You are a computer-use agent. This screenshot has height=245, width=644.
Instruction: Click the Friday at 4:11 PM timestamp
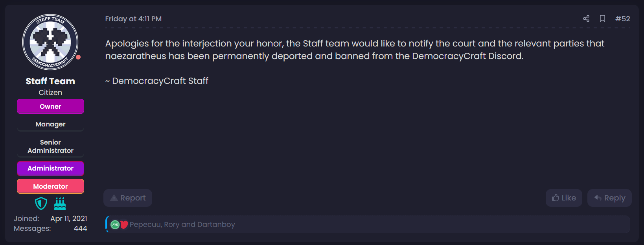(x=133, y=19)
